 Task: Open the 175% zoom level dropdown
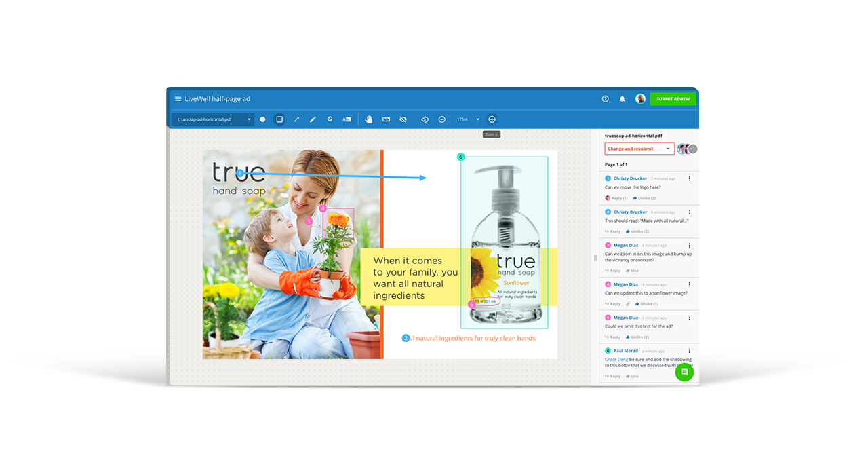[x=467, y=119]
